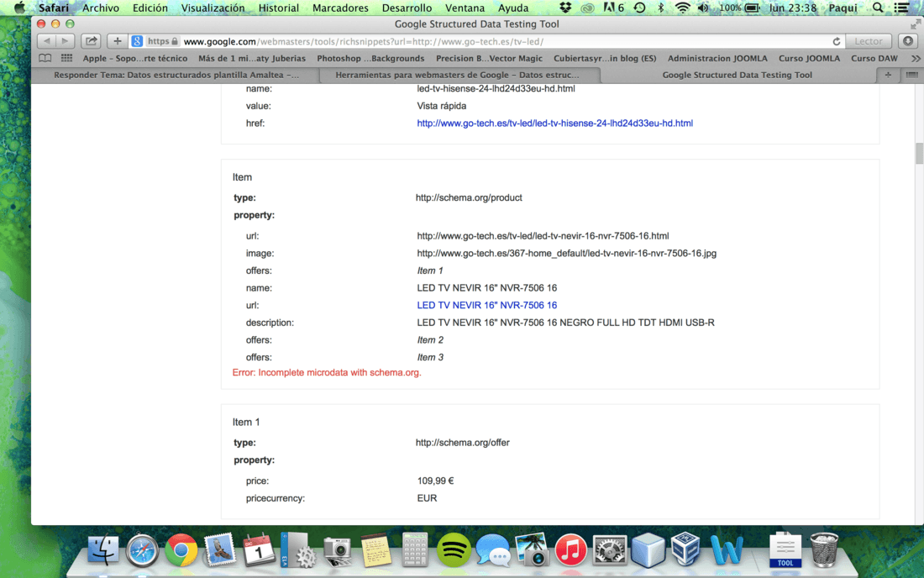Show Top Sites grid icon
The image size is (924, 578).
click(x=66, y=58)
